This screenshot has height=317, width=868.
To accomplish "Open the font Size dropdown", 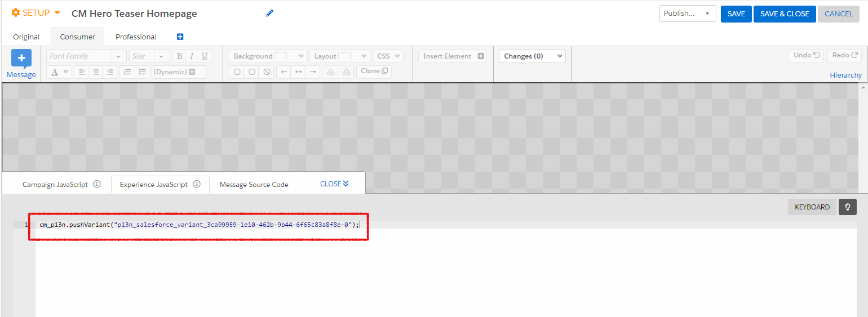I will [x=149, y=56].
